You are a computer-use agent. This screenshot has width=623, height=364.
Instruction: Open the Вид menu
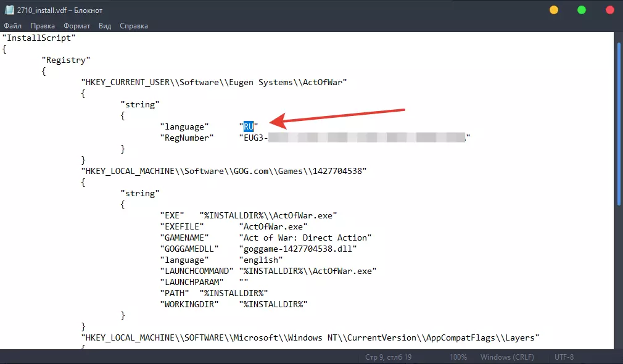click(x=105, y=26)
